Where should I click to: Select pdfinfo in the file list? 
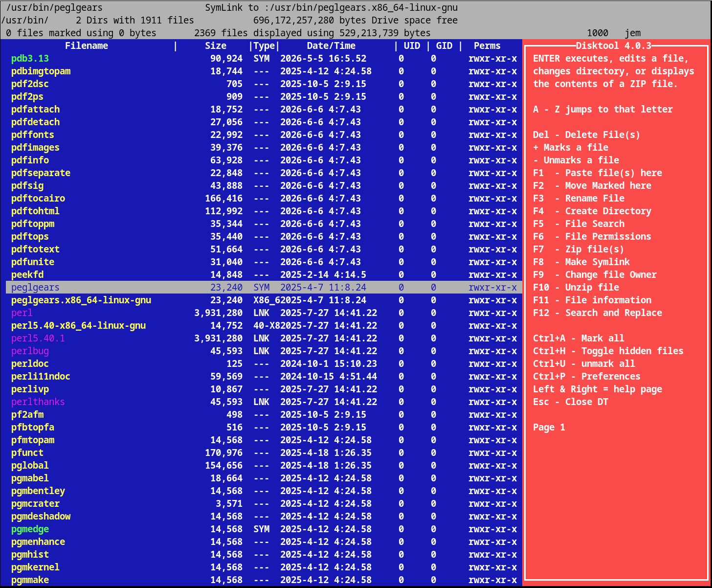(x=30, y=160)
